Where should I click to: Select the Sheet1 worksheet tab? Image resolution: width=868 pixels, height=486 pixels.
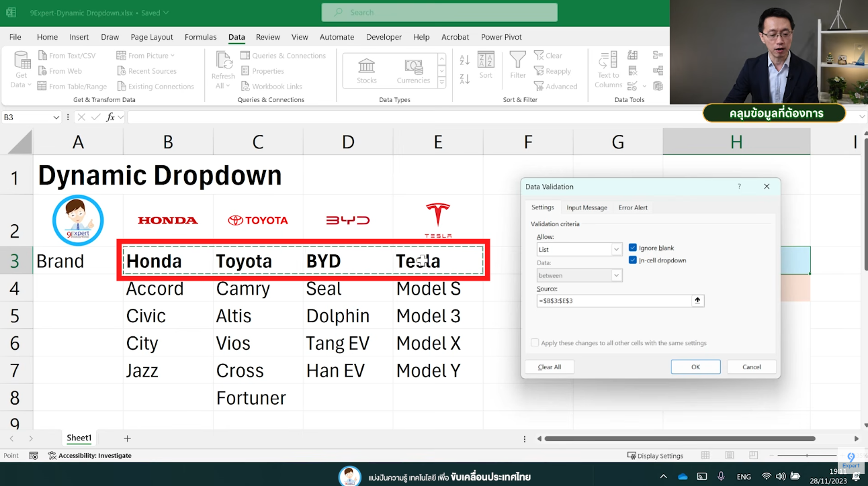tap(79, 438)
